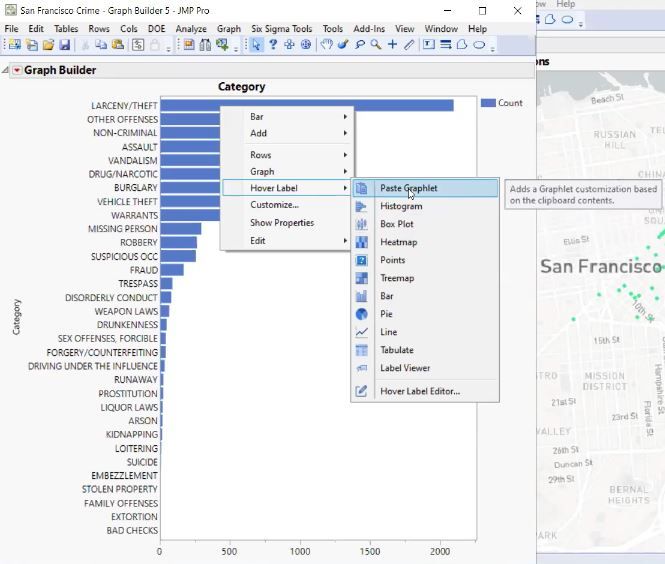
Task: Select the oval shape tool
Action: 479,45
